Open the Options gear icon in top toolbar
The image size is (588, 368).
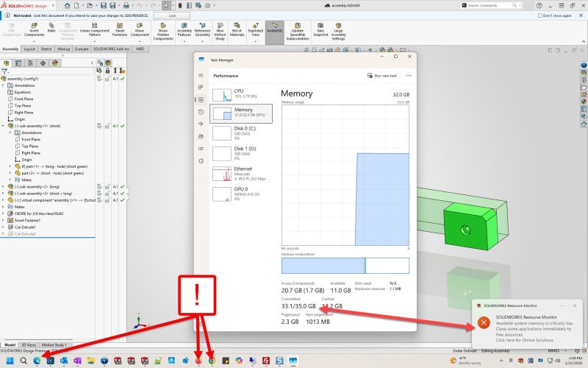coord(208,6)
